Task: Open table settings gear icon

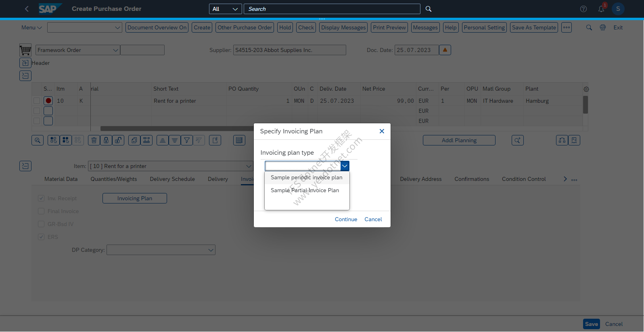Action: (586, 89)
